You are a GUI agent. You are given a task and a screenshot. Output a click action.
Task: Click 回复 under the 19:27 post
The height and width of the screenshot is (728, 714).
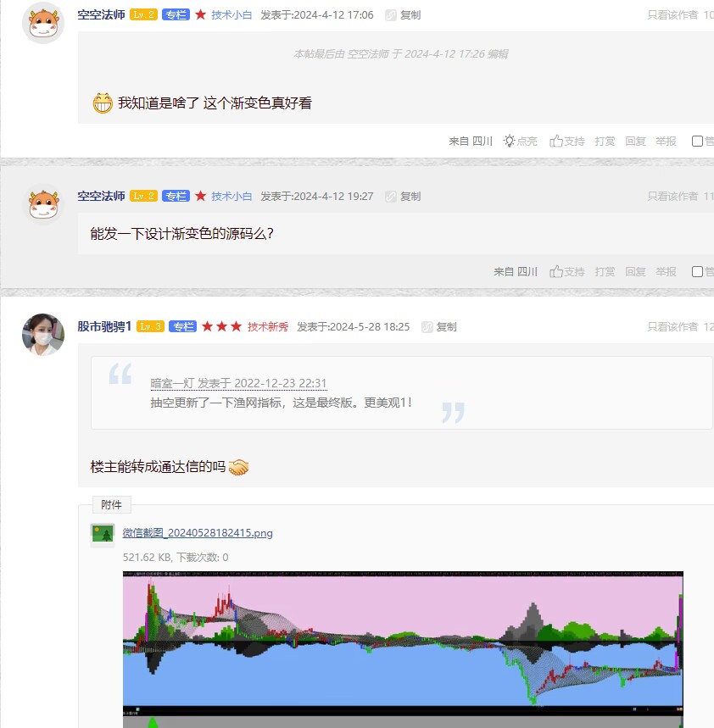point(635,271)
